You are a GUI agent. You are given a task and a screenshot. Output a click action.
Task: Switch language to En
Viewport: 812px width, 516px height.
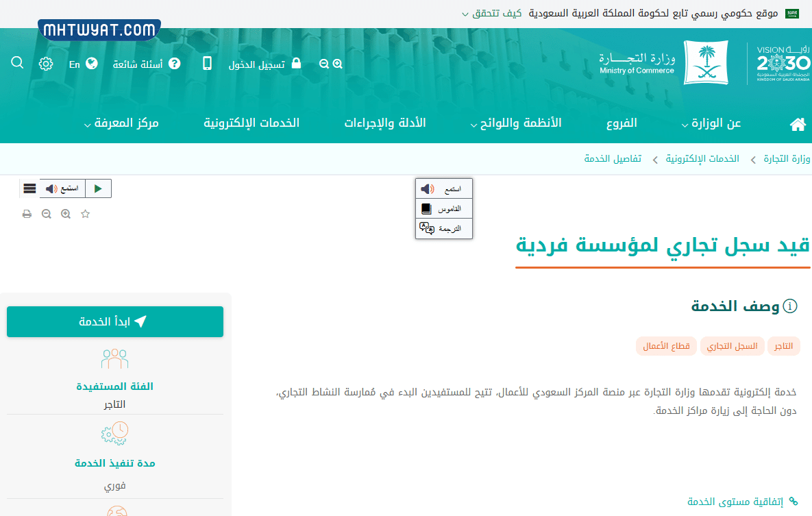[83, 64]
